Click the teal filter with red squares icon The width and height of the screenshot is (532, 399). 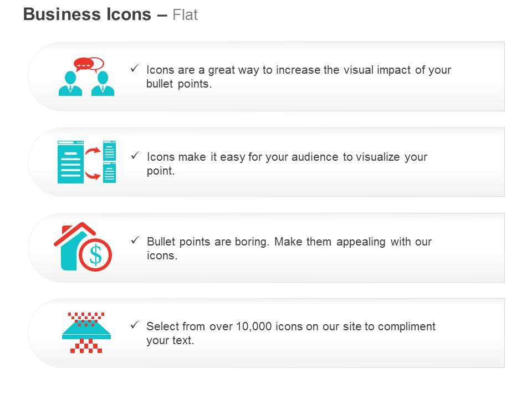tap(86, 332)
